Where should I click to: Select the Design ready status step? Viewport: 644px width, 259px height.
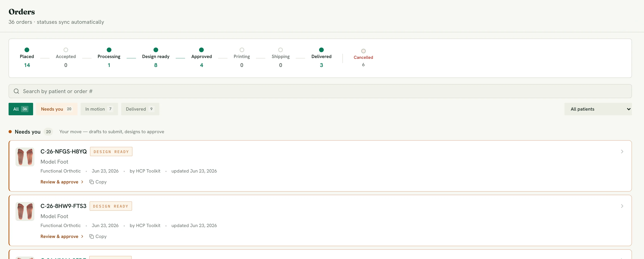tap(155, 57)
